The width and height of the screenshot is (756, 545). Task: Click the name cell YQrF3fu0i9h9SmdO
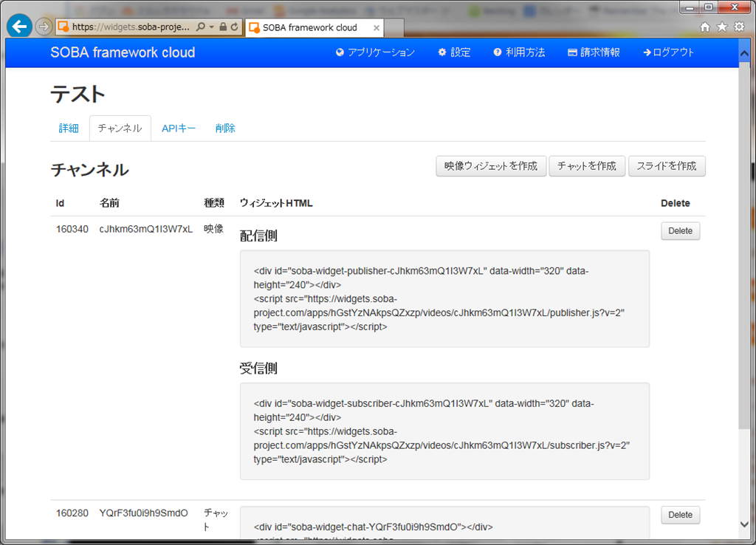coord(144,513)
